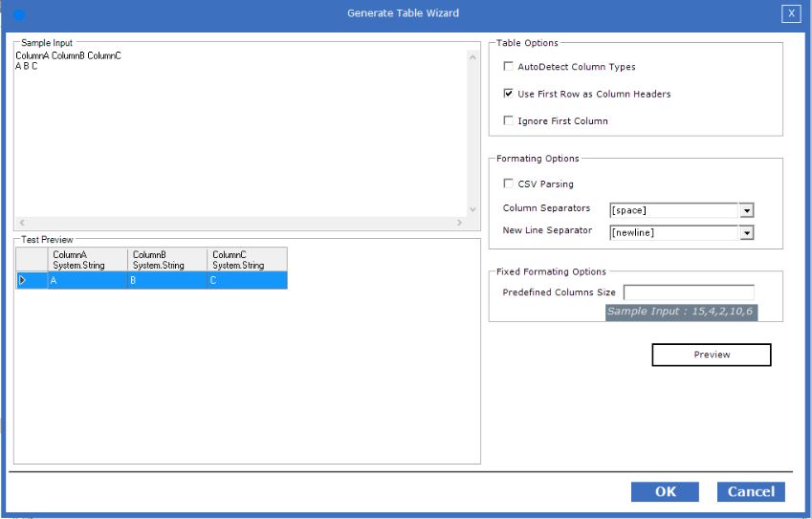812x519 pixels.
Task: Click the ColumnA header in Test Preview
Action: (x=87, y=260)
